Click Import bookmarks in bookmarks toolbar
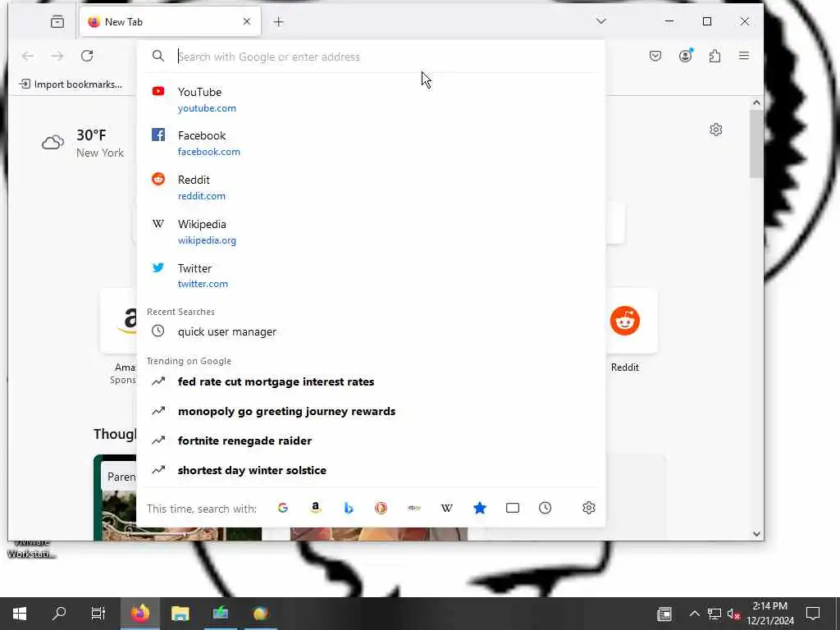Viewport: 840px width, 630px height. pyautogui.click(x=71, y=84)
